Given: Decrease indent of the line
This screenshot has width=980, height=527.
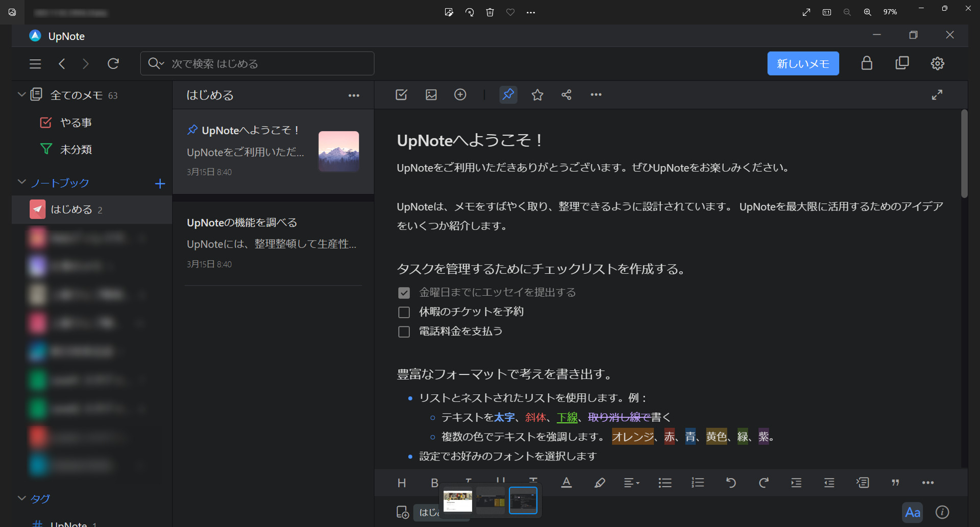Looking at the screenshot, I should 829,483.
